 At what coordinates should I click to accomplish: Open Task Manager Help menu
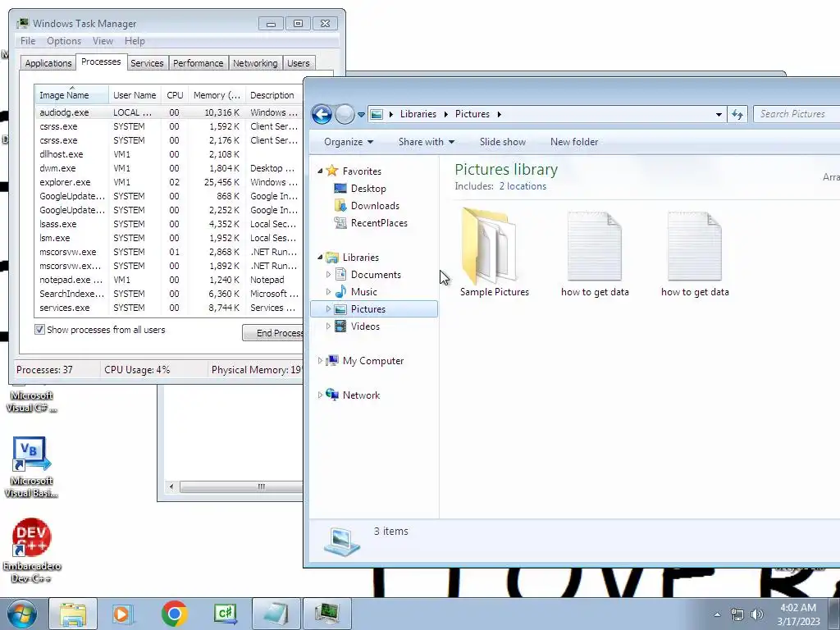tap(135, 41)
